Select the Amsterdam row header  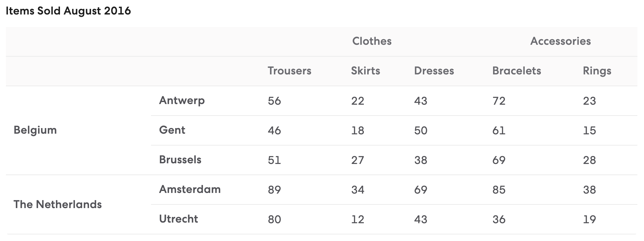190,189
